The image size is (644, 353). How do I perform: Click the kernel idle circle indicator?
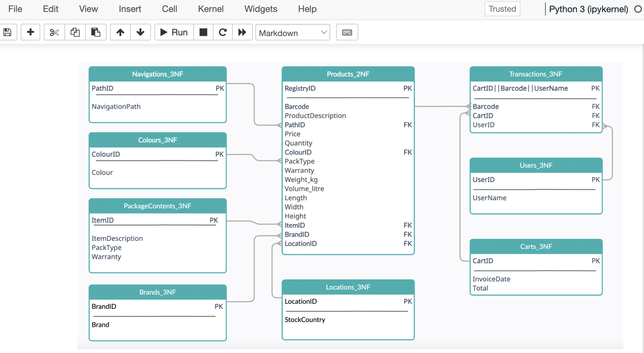638,9
